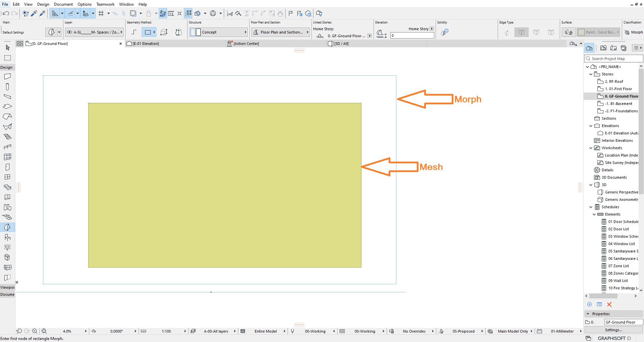Open the Layer A-SL Spaces dropdown
The width and height of the screenshot is (644, 342).
point(94,32)
